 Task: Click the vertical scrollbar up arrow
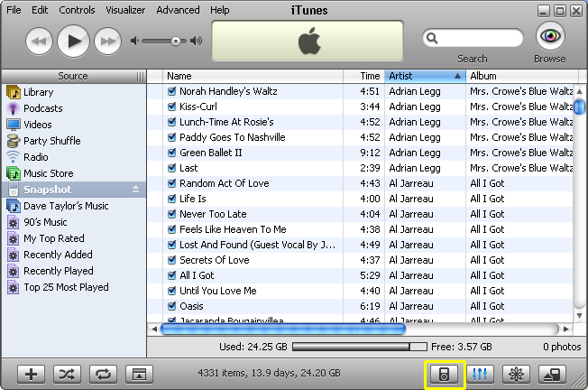pyautogui.click(x=579, y=91)
